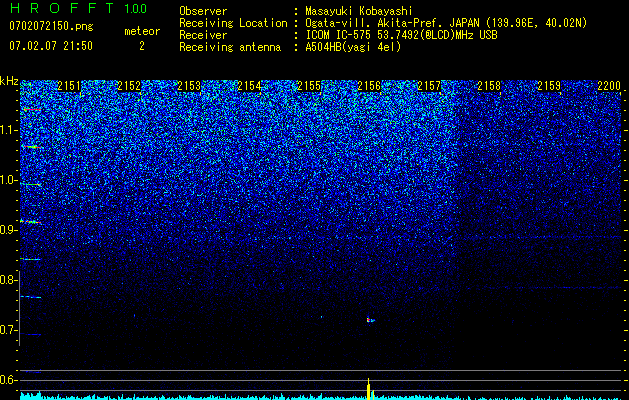Click the 0.7 kHz axis label
Image resolution: width=629 pixels, height=400 pixels.
[x=8, y=330]
